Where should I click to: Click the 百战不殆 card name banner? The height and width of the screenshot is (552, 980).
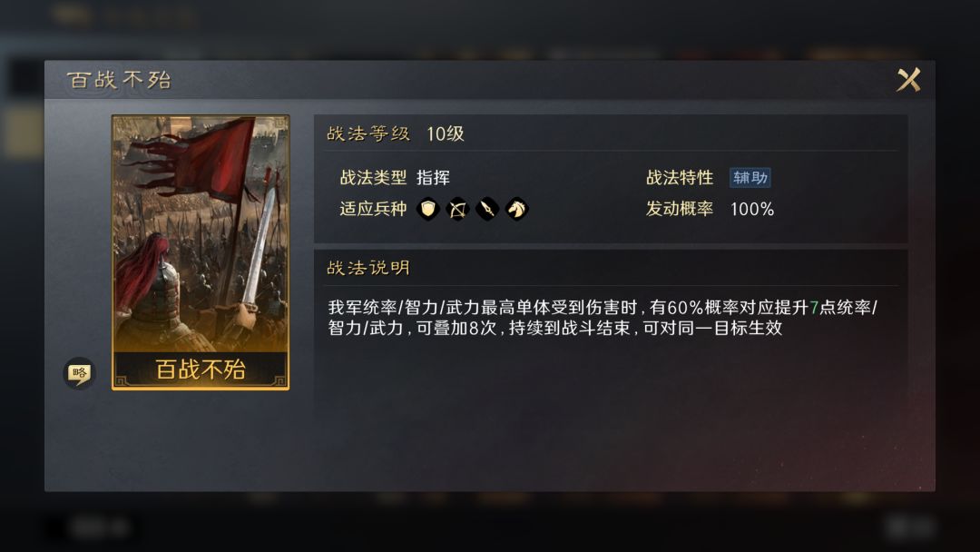[x=201, y=370]
